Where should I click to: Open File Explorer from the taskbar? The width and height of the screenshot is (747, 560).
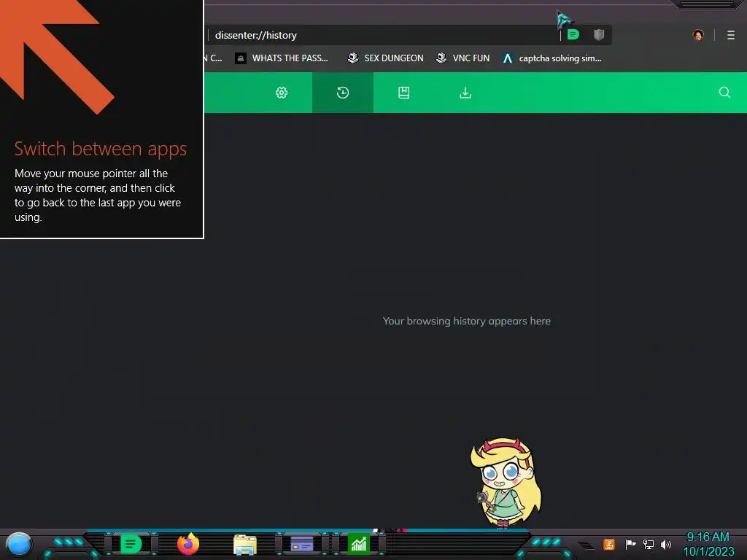(x=245, y=545)
